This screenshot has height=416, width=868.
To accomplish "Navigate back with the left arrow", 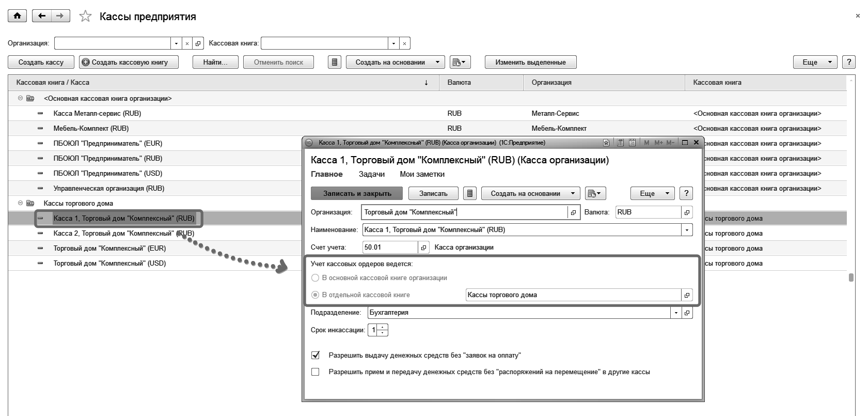I will [x=42, y=16].
